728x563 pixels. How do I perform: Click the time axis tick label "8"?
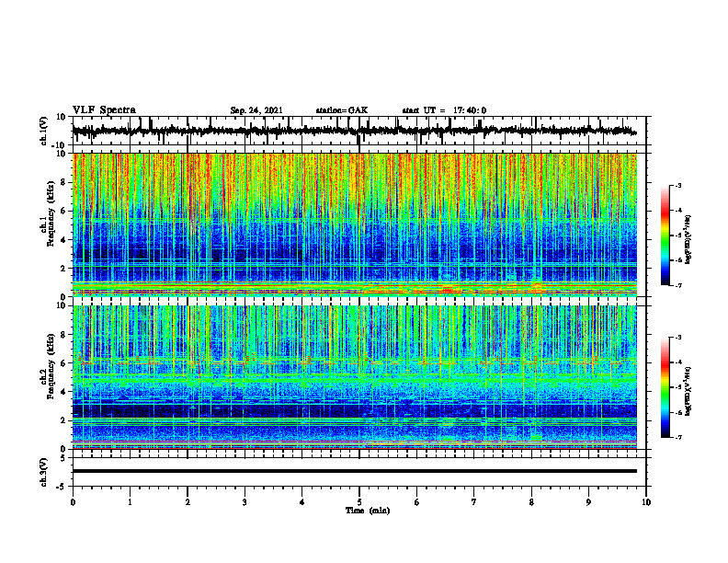tap(531, 502)
